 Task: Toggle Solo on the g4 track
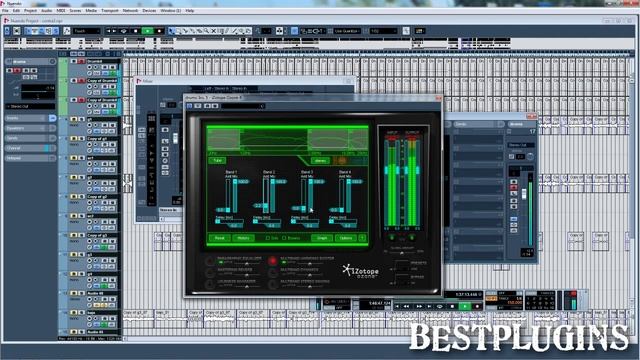pyautogui.click(x=81, y=274)
